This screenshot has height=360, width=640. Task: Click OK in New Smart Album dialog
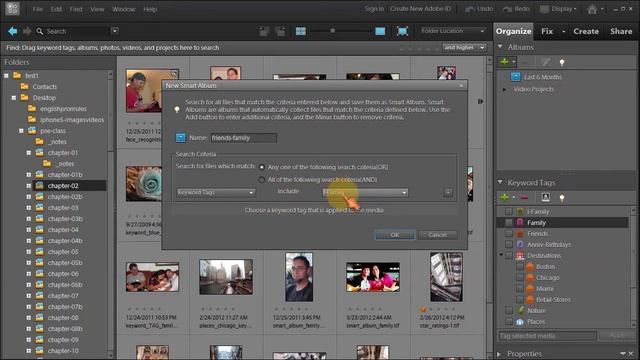coord(395,235)
